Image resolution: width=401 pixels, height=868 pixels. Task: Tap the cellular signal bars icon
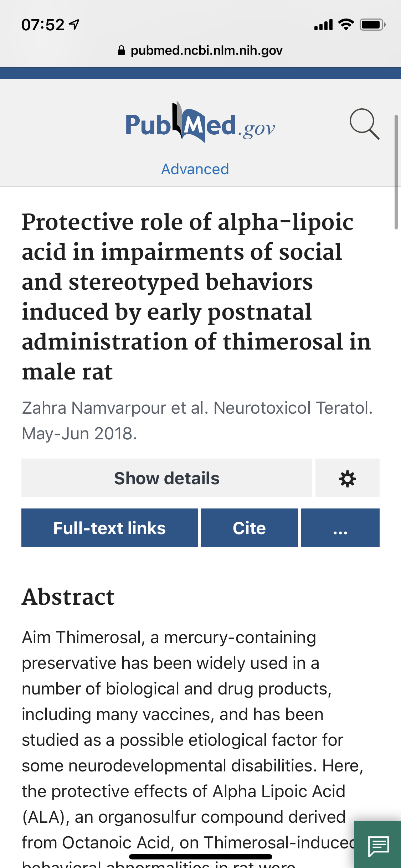pyautogui.click(x=323, y=25)
